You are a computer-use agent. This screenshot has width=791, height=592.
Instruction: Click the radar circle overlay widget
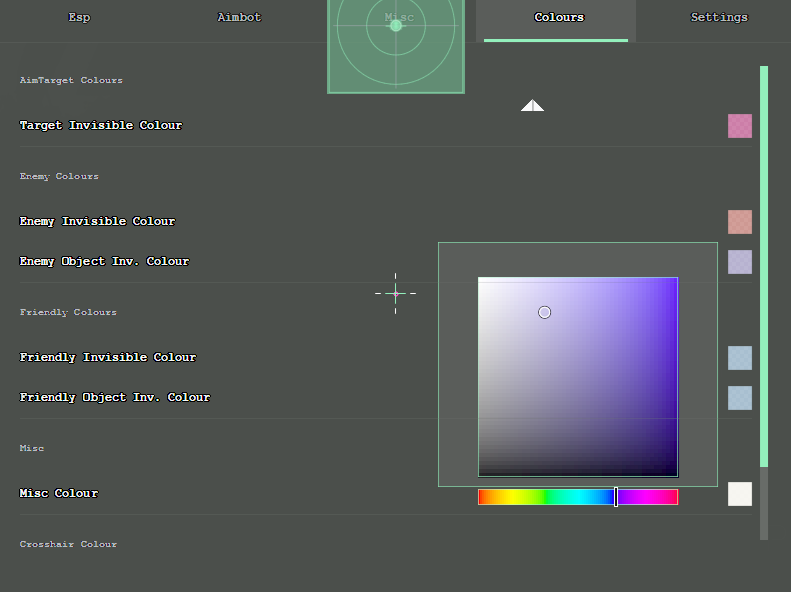396,46
